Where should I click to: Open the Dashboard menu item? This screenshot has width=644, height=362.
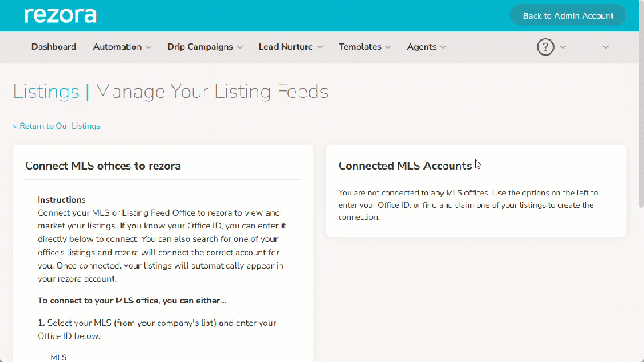click(54, 47)
